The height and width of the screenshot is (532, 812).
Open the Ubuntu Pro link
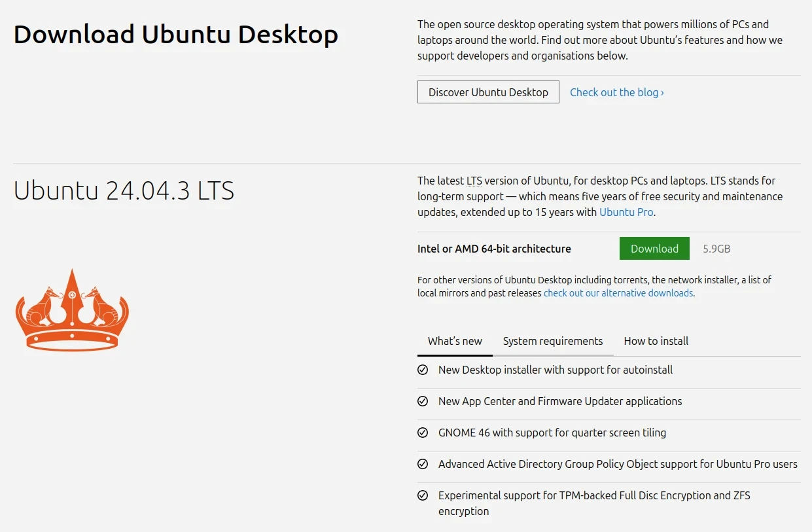(626, 212)
